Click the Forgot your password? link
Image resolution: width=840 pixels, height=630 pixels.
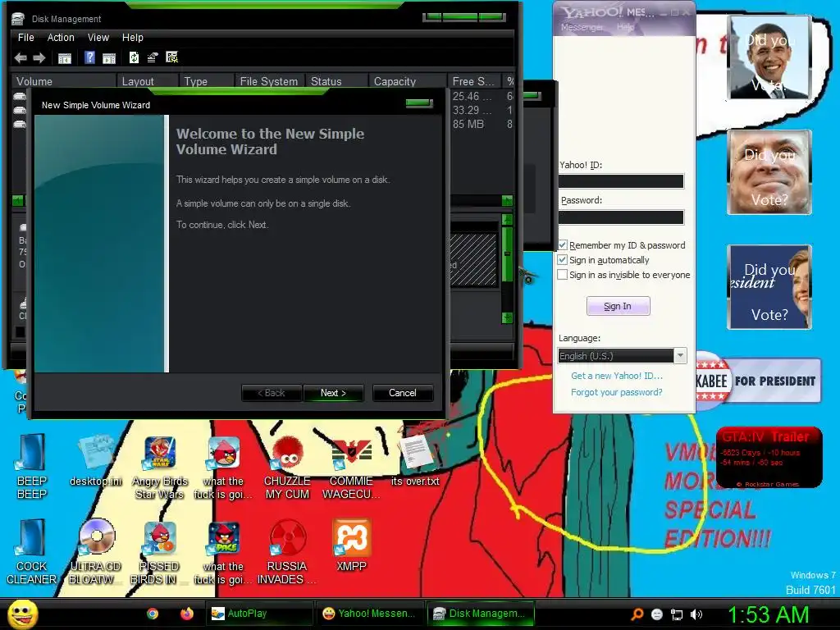click(x=617, y=392)
